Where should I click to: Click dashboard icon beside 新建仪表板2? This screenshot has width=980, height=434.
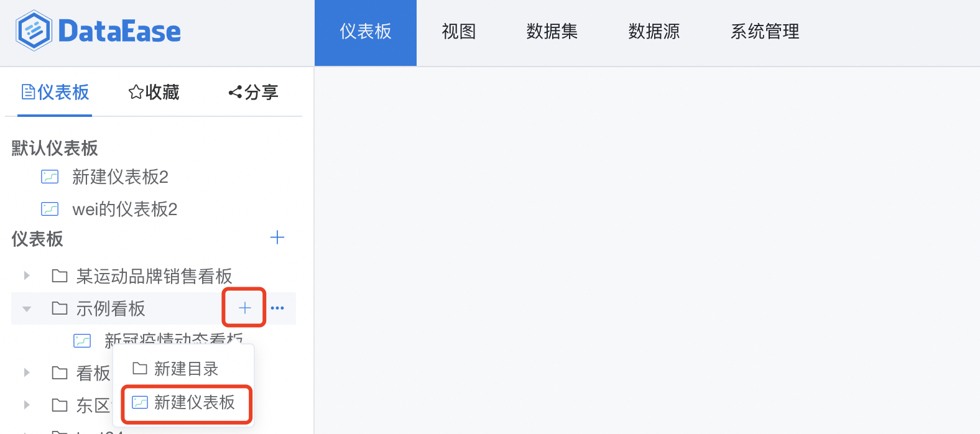(50, 177)
